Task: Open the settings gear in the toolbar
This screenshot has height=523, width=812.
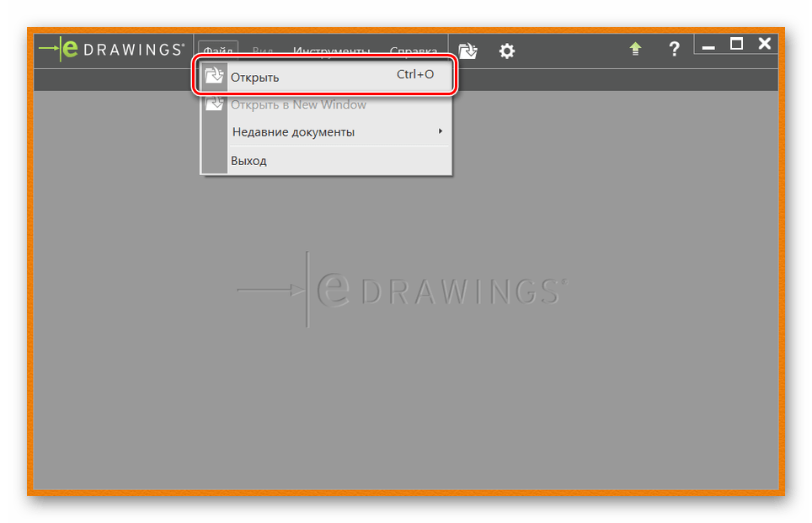Action: (506, 51)
